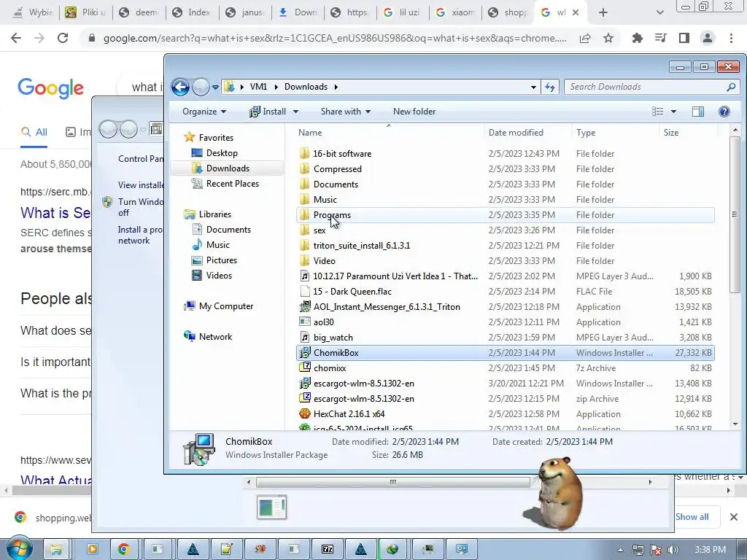The image size is (747, 560).
Task: Open 7-Zip from the taskbar
Action: [328, 549]
